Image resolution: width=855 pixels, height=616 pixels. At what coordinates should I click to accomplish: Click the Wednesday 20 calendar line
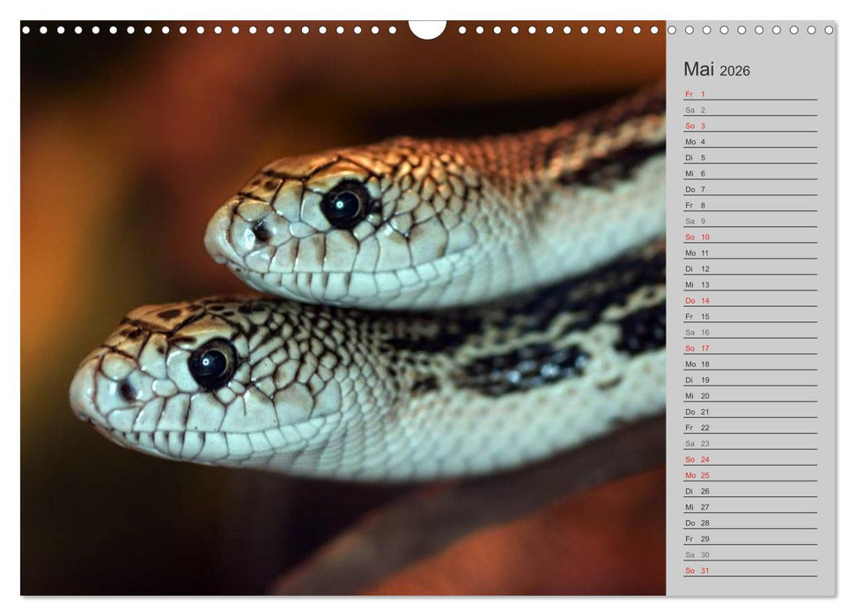coord(749,396)
